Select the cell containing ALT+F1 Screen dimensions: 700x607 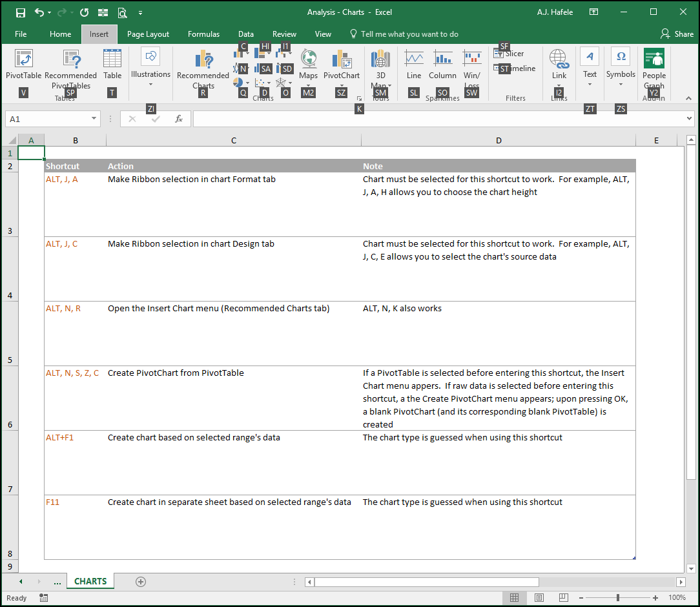76,463
